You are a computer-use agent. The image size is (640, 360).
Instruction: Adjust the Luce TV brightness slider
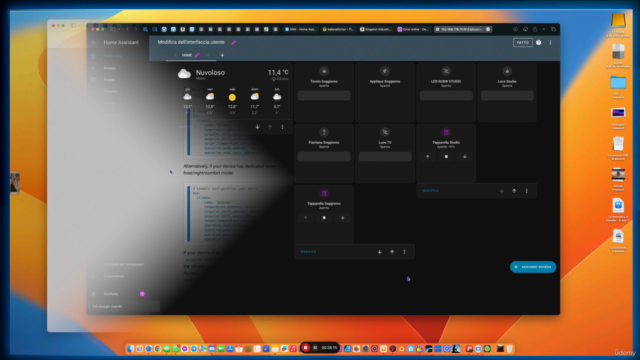tap(385, 156)
